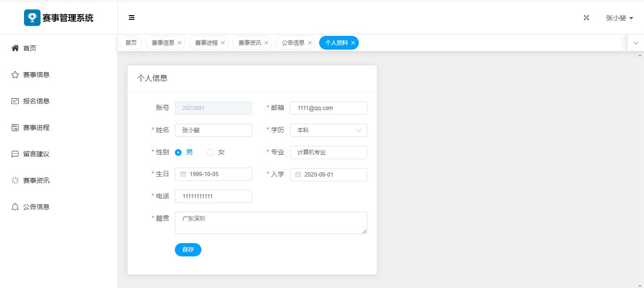Click the bell icon beside 公告信息
The height and width of the screenshot is (288, 644).
(15, 207)
